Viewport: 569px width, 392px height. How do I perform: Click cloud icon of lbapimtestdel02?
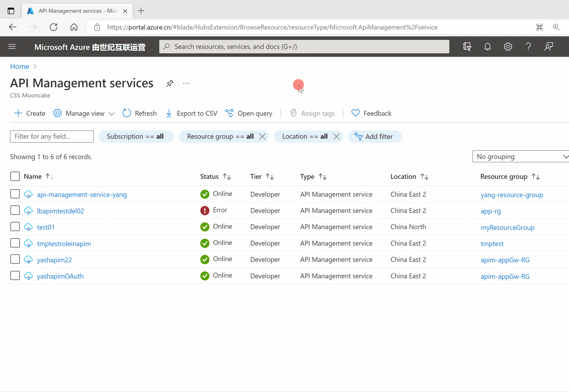point(29,210)
